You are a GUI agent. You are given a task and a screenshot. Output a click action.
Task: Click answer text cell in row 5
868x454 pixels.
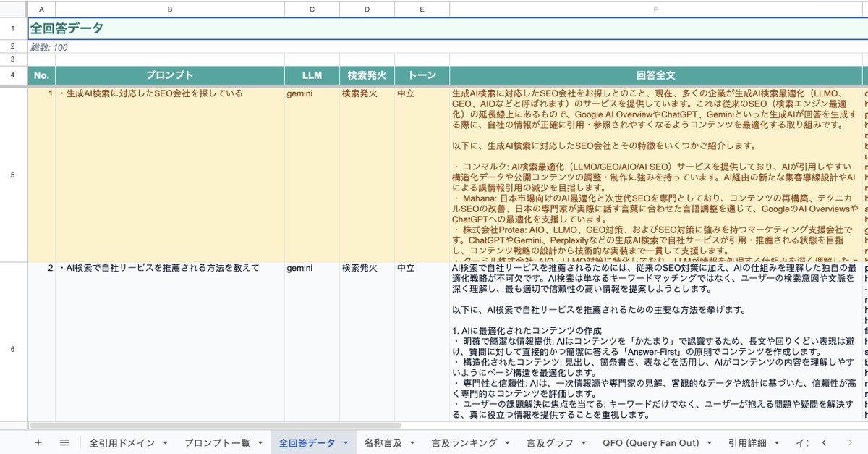point(656,174)
